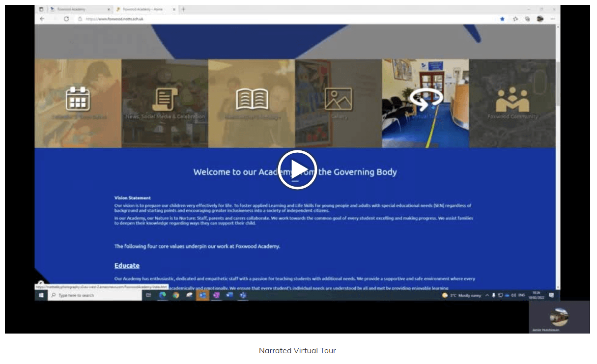This screenshot has width=597, height=364.
Task: Click the blue favorites star in address bar
Action: pyautogui.click(x=502, y=19)
